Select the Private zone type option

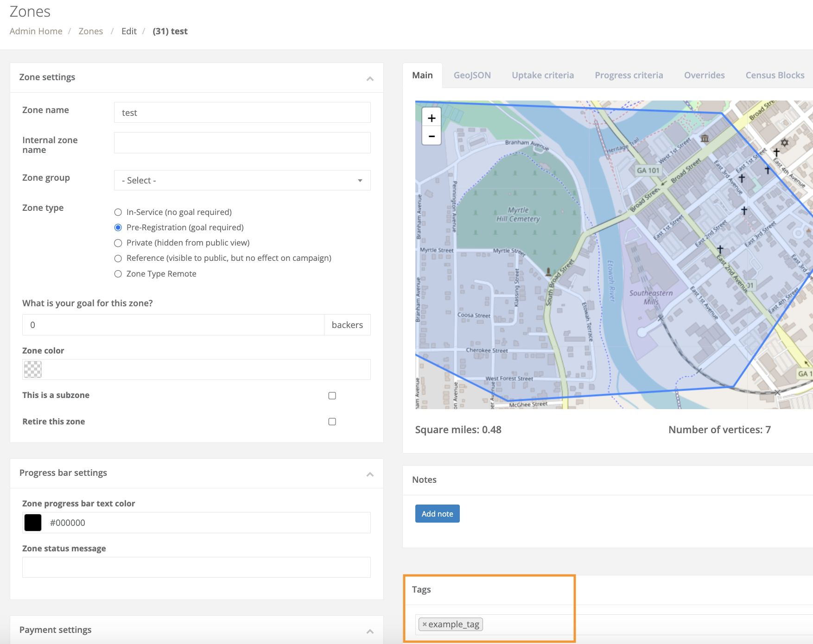[x=118, y=243]
